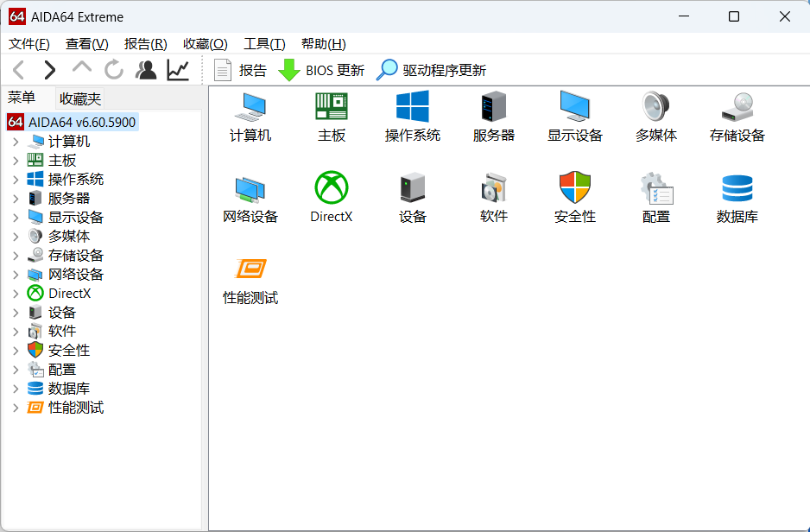This screenshot has width=810, height=532.
Task: Go back with the left arrow toolbar icon
Action: (19, 70)
